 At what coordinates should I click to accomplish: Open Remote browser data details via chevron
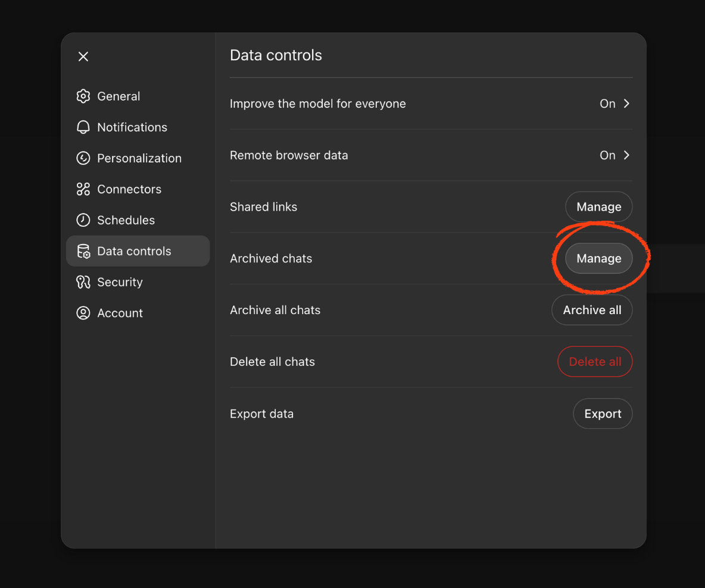pyautogui.click(x=626, y=155)
